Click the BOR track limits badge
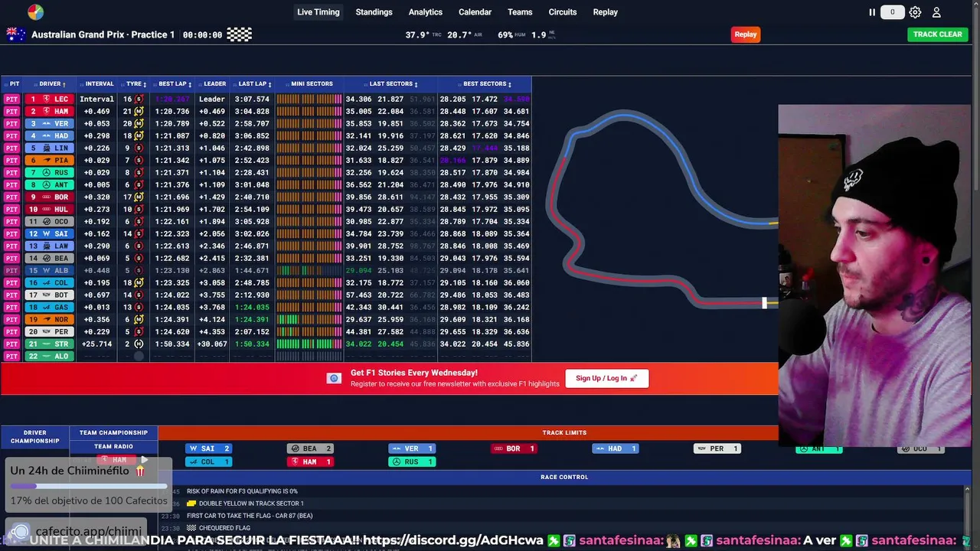Image resolution: width=980 pixels, height=551 pixels. point(514,448)
